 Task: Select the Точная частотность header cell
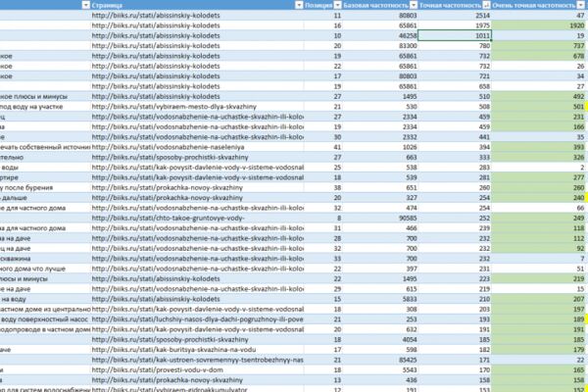click(455, 5)
